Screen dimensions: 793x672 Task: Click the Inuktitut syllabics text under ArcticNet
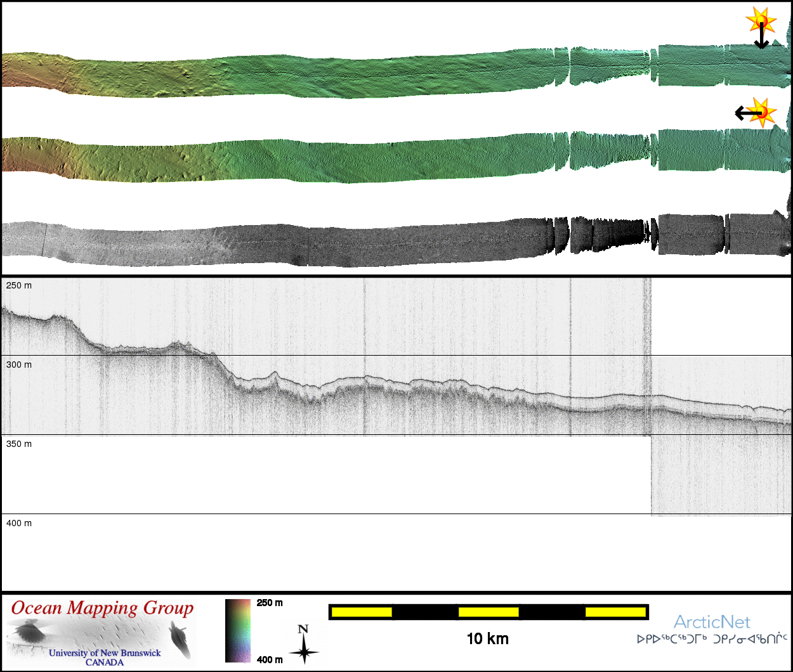click(x=712, y=639)
